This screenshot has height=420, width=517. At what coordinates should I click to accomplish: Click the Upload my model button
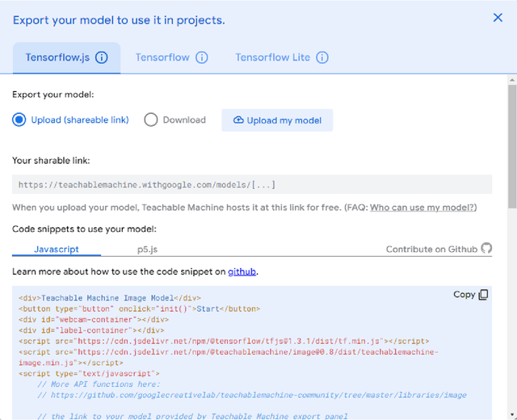277,120
